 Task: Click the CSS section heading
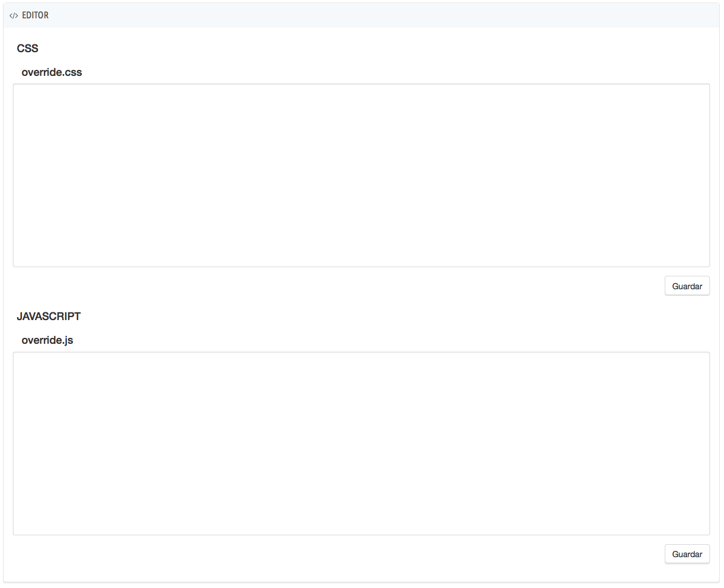point(28,49)
